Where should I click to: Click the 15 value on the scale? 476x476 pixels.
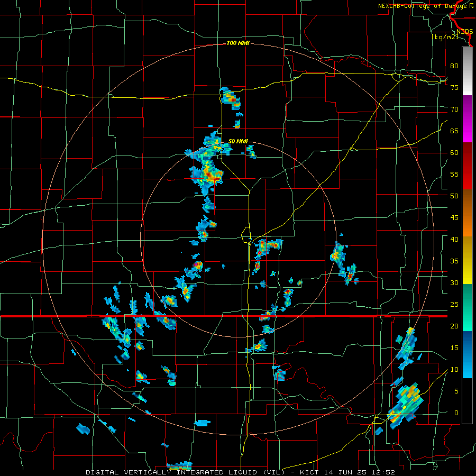point(454,348)
